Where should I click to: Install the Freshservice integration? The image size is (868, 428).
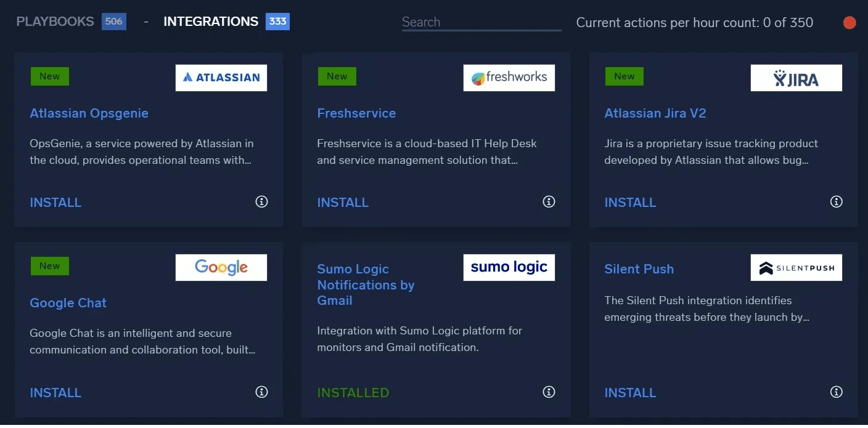(343, 202)
